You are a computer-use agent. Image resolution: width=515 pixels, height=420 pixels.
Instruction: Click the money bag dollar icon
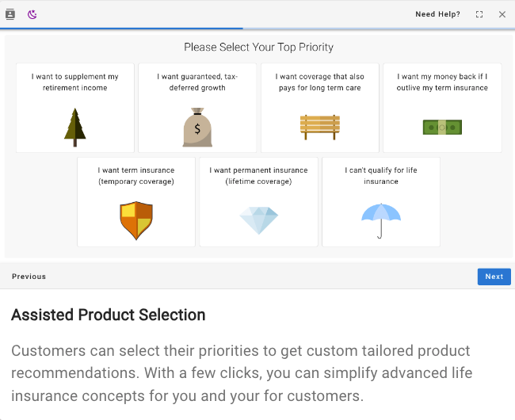197,128
